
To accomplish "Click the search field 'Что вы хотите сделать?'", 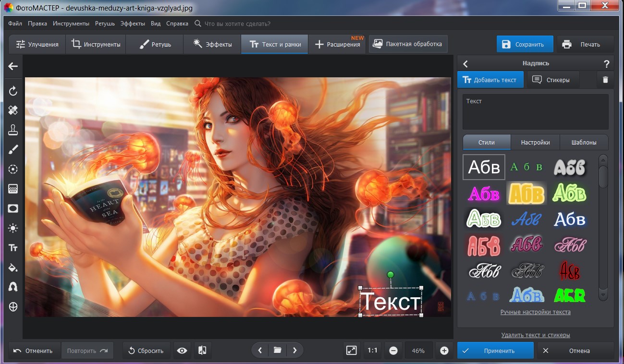I will [237, 24].
